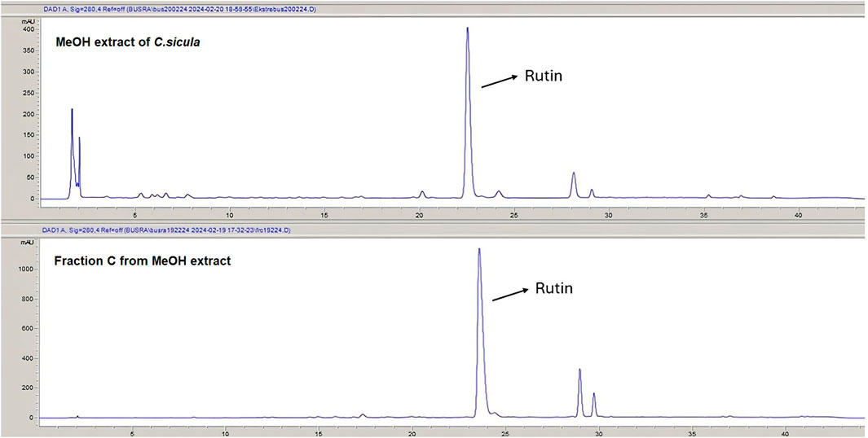Click the arrow pointing to top Rutin peak
Image resolution: width=868 pixels, height=438 pixels.
(x=499, y=81)
